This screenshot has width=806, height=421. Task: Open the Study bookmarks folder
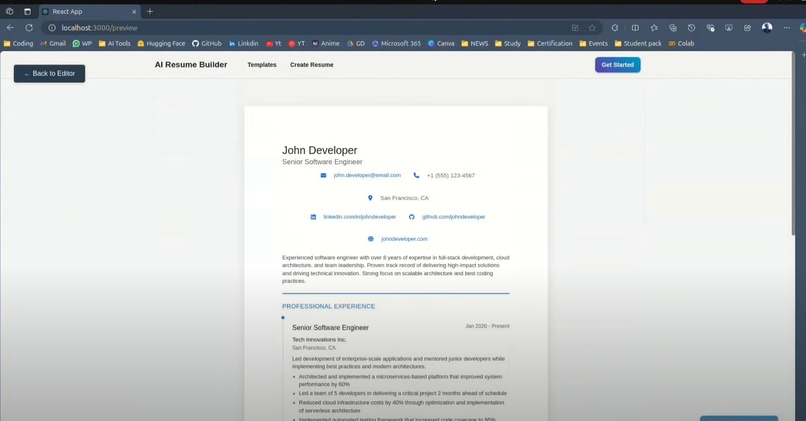(508, 44)
